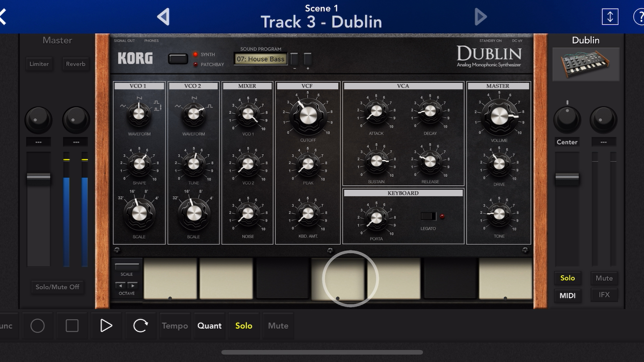
Task: Click the VCO 2 SCALE knob
Action: tap(194, 212)
